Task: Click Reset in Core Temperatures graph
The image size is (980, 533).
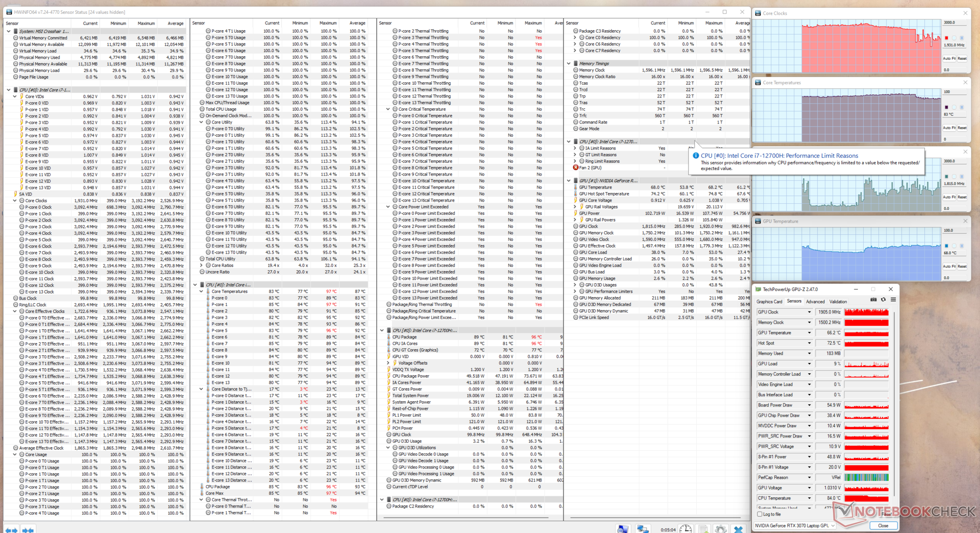Action: [962, 128]
